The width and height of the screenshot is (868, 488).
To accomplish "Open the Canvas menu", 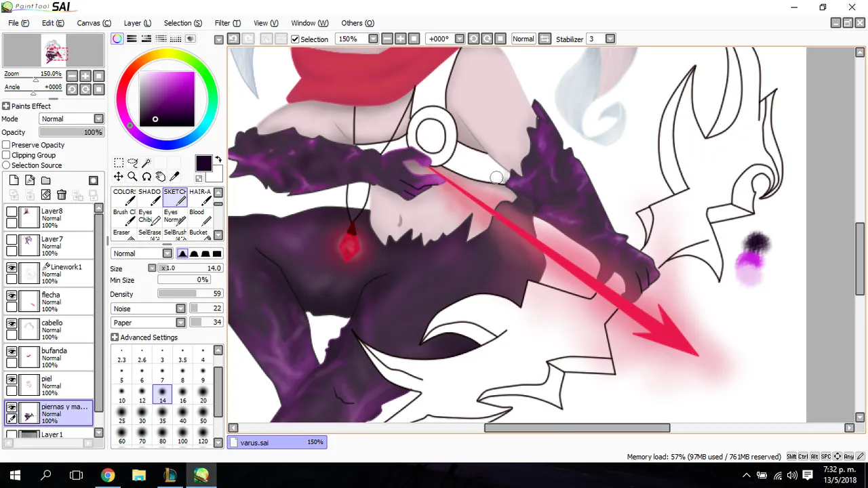I will (x=94, y=23).
